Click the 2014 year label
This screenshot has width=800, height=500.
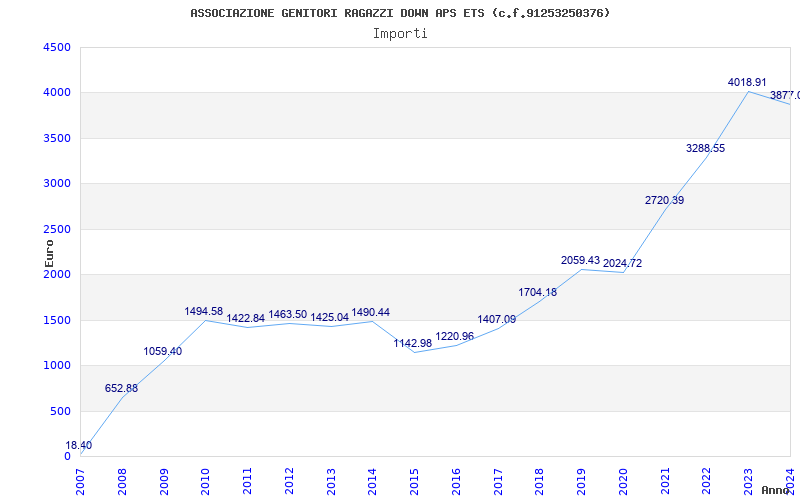372,482
